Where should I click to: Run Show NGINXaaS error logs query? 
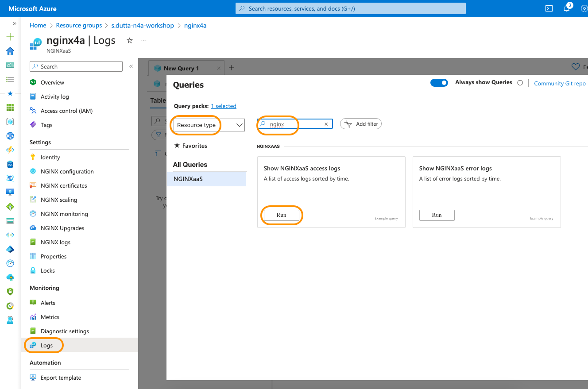pyautogui.click(x=437, y=215)
